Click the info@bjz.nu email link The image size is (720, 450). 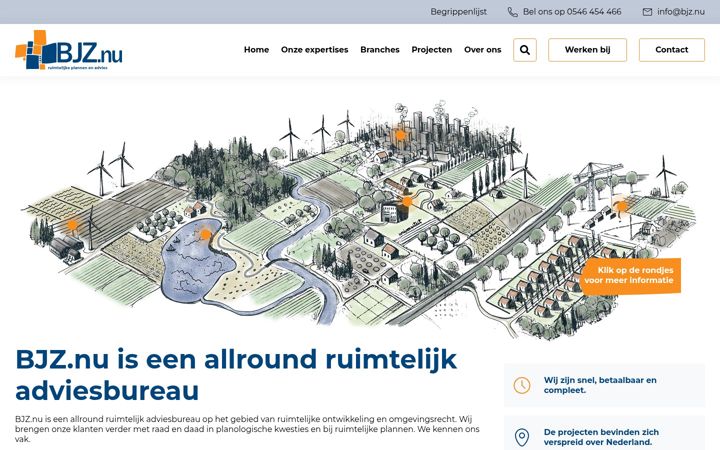[681, 12]
